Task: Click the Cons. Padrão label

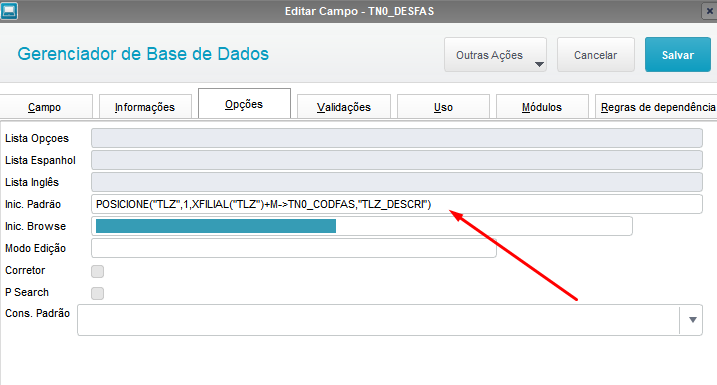Action: (37, 313)
